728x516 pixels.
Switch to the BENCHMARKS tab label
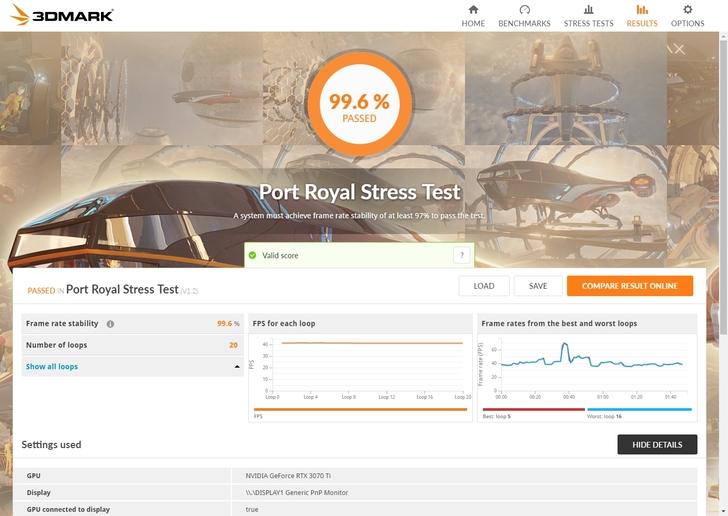(x=524, y=23)
